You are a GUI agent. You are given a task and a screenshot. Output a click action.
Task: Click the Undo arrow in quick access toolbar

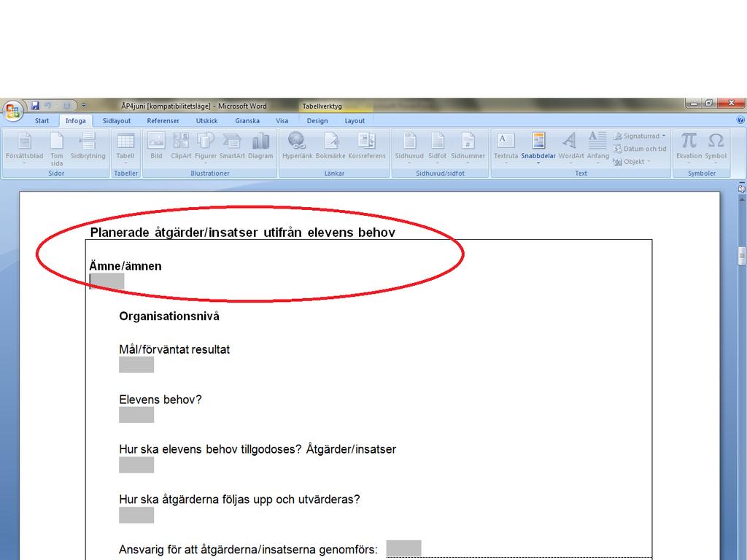click(x=47, y=106)
